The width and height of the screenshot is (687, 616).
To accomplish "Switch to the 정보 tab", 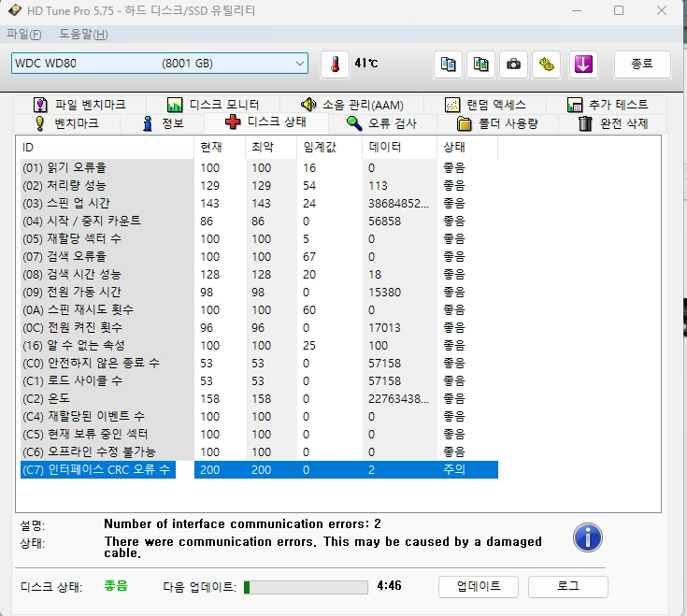I will pos(162,123).
